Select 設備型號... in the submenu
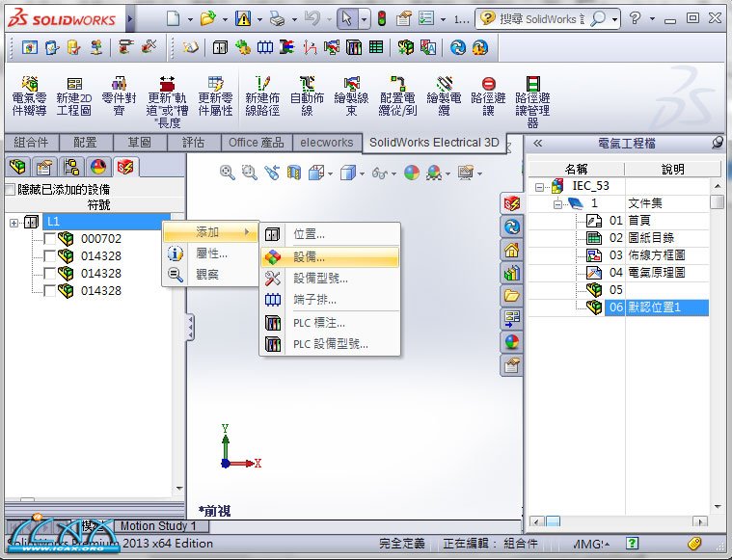Viewport: 732px width, 560px height. pos(330,279)
